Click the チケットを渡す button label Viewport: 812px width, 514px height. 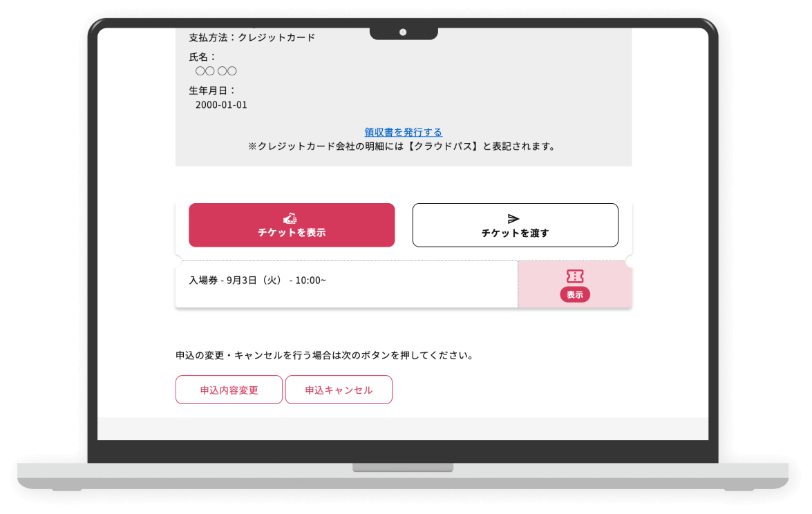[516, 233]
